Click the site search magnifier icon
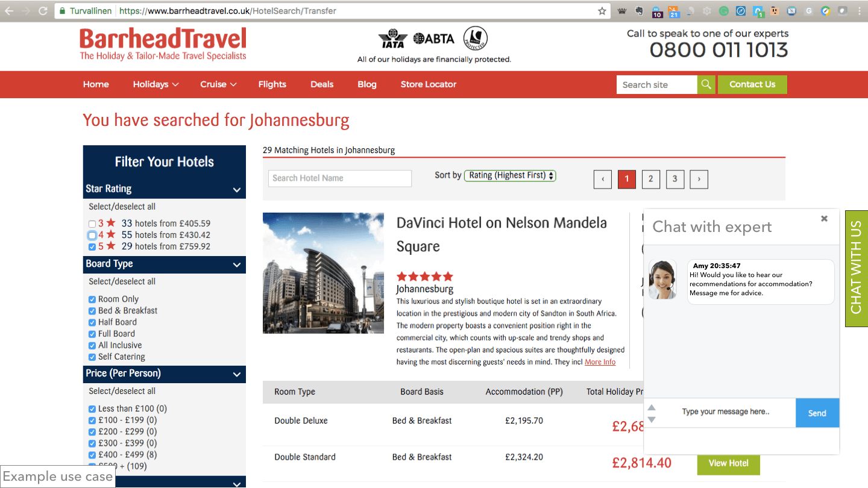Image resolution: width=868 pixels, height=488 pixels. pos(707,84)
